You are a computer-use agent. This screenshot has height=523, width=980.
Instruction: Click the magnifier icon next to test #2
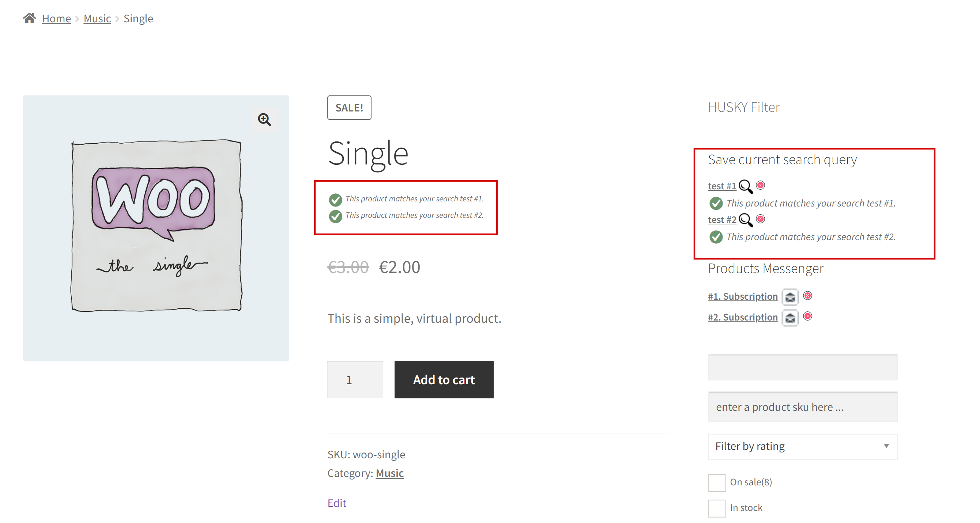(x=745, y=220)
